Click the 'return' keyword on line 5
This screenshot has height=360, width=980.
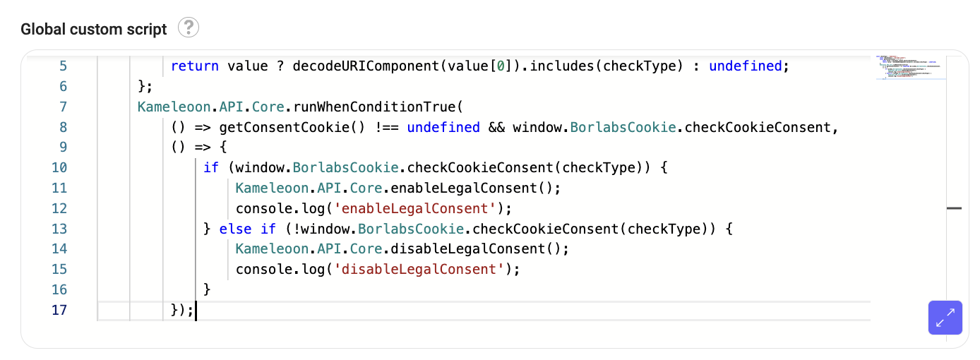[x=195, y=66]
